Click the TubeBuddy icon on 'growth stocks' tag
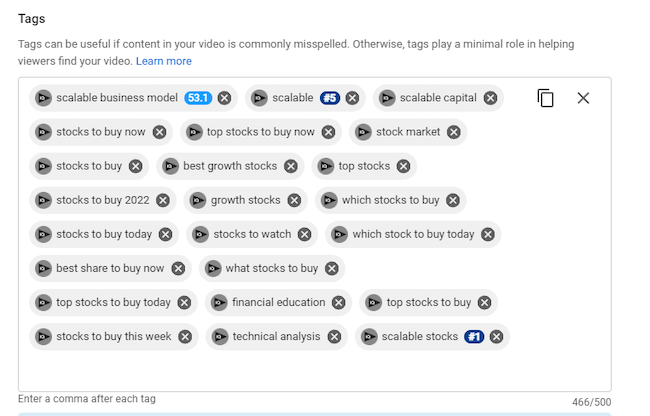 pos(198,201)
